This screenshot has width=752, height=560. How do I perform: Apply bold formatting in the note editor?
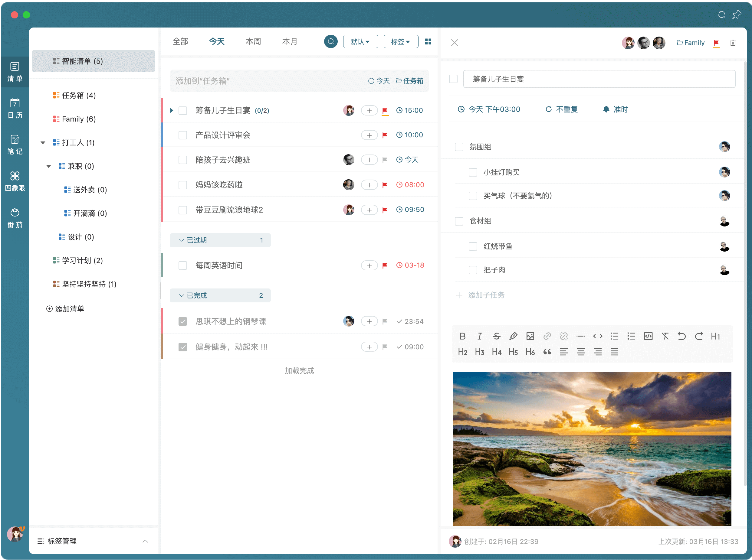click(x=462, y=336)
